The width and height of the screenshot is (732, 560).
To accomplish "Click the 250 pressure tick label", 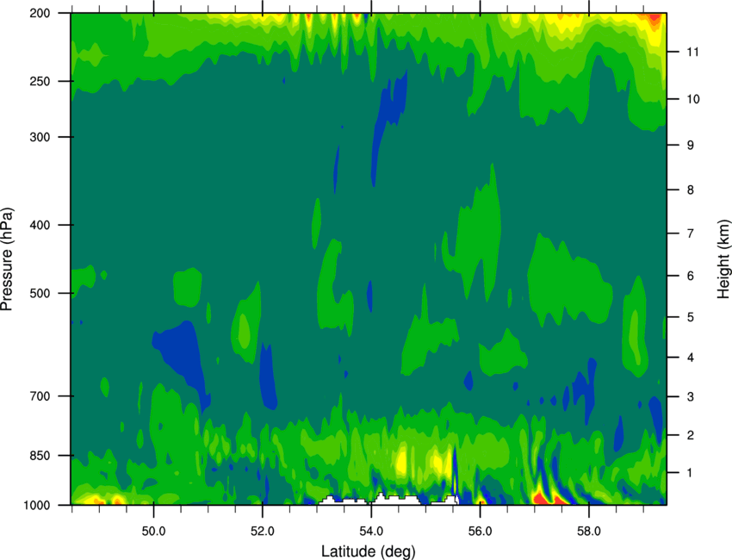I will coord(40,81).
